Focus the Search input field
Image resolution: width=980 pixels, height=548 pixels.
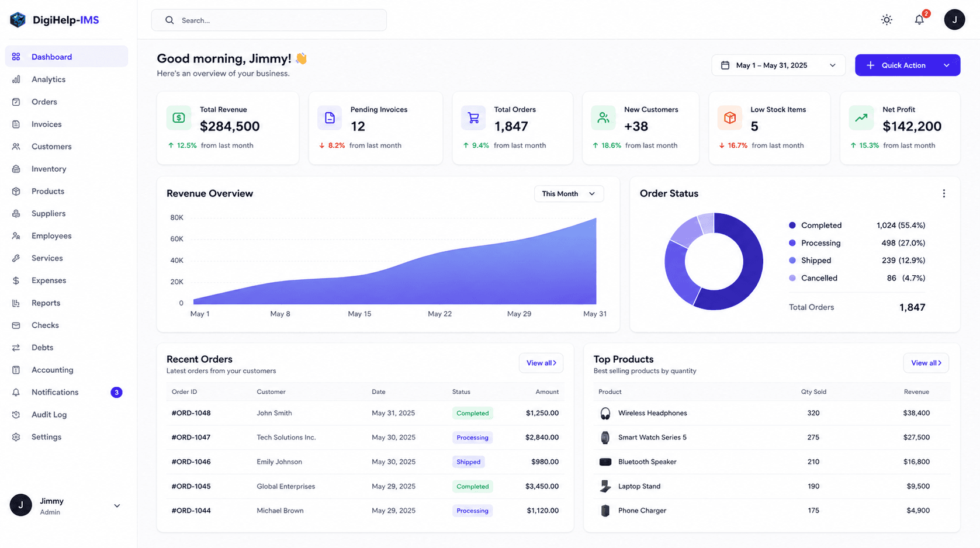(x=269, y=20)
